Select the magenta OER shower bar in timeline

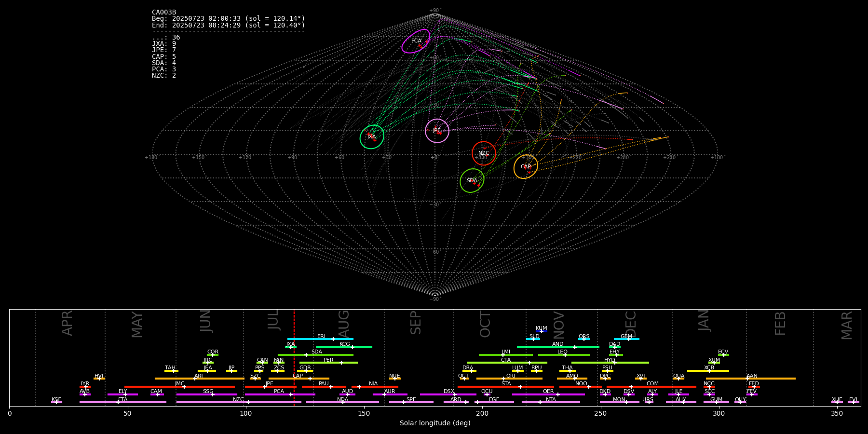pyautogui.click(x=548, y=394)
